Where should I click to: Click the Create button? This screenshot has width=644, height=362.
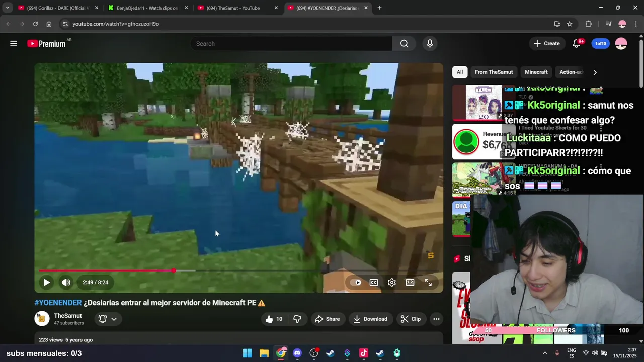[547, 44]
